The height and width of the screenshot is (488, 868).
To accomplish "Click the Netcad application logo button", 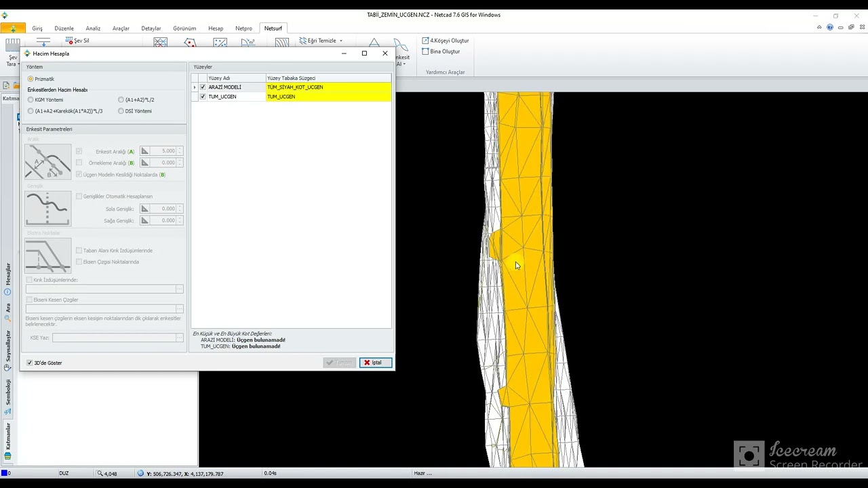I will (13, 28).
